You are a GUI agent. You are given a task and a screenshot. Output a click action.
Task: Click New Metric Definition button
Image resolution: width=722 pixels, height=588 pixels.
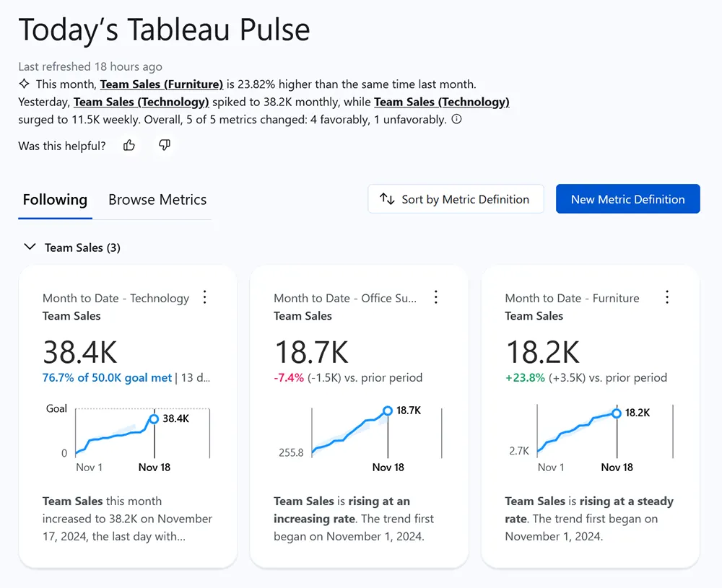tap(628, 198)
